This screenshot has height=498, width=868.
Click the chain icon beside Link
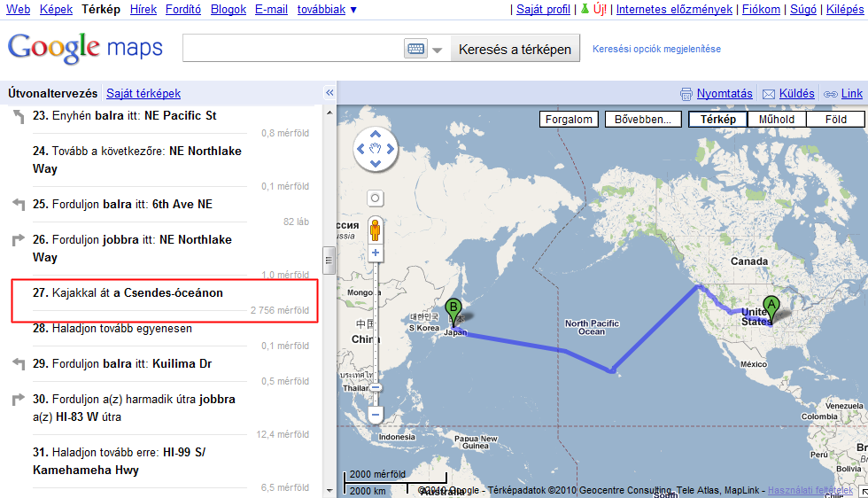(x=831, y=94)
